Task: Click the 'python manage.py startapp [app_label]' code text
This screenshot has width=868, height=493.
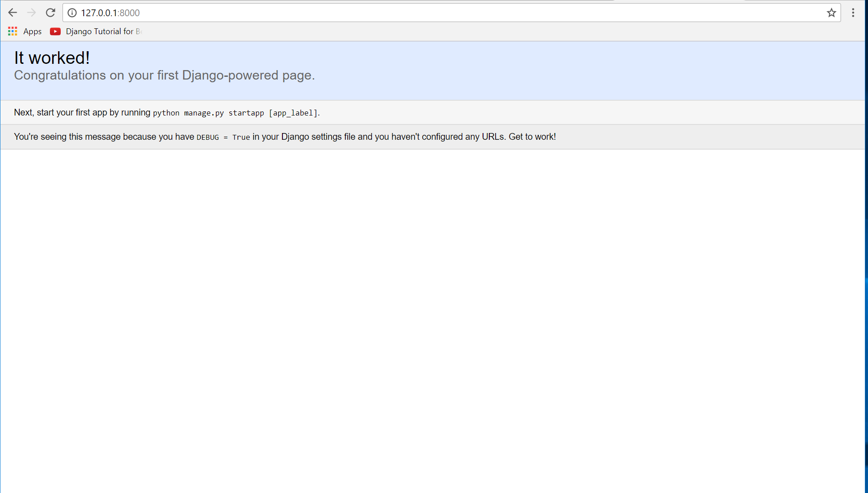Action: click(235, 113)
